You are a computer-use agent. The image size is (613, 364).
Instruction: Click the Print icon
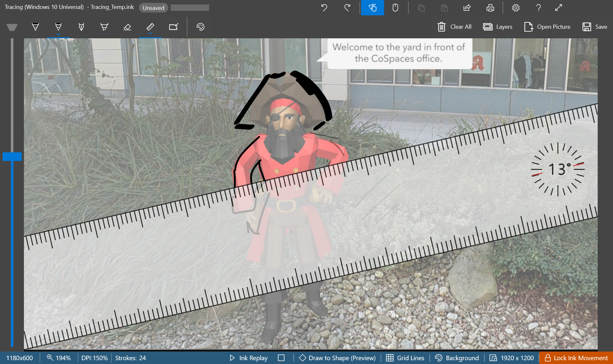coord(490,8)
